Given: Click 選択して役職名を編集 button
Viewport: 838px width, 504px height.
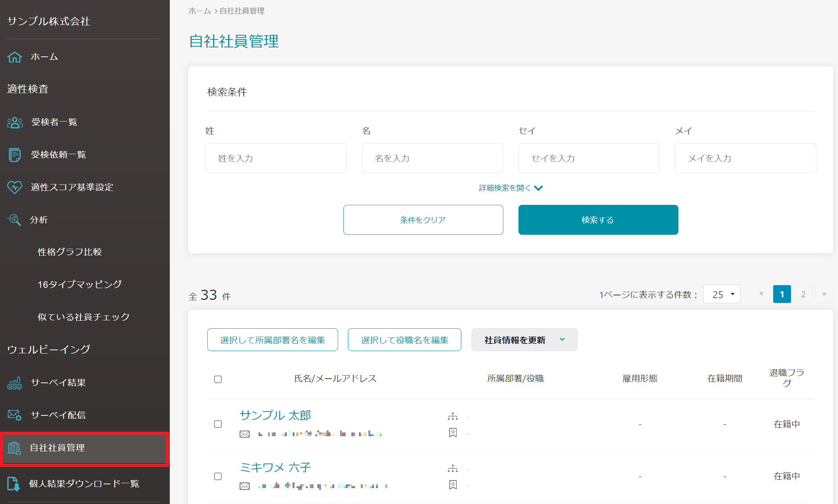Looking at the screenshot, I should (404, 340).
